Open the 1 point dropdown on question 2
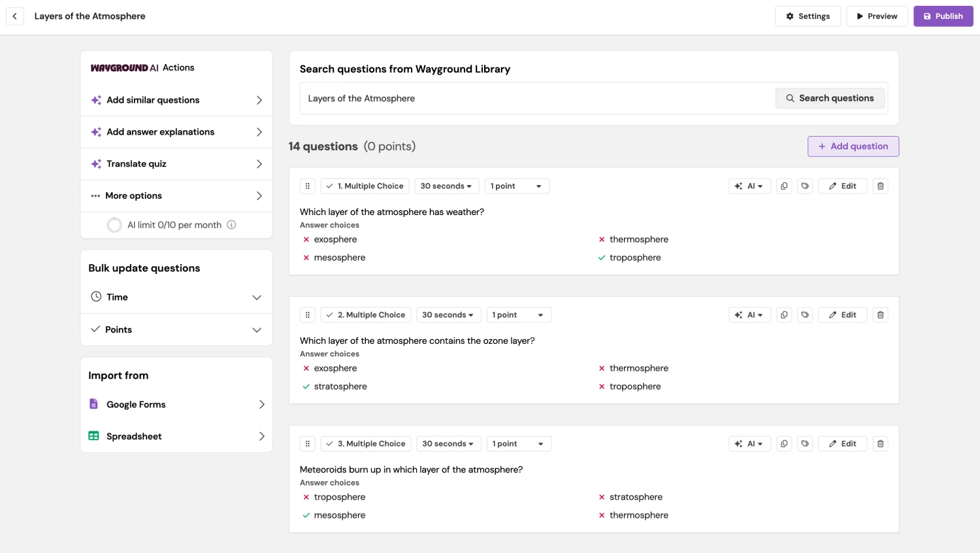 coord(518,315)
